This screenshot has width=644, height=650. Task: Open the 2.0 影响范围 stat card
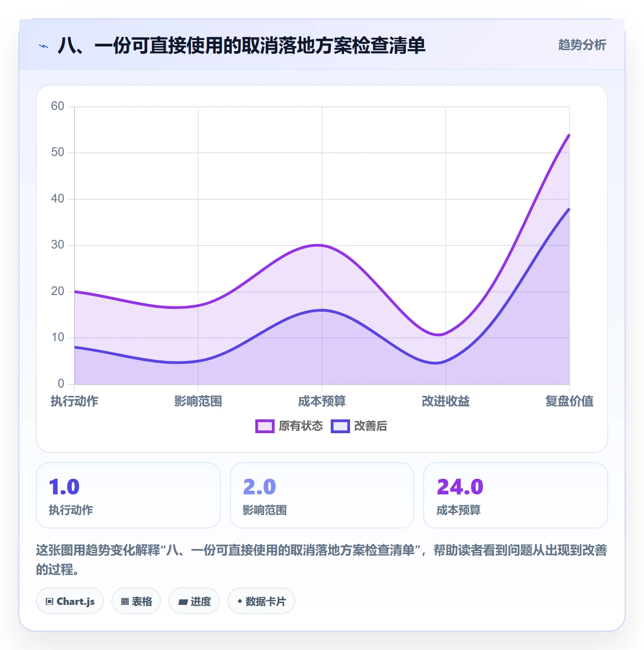tap(322, 495)
